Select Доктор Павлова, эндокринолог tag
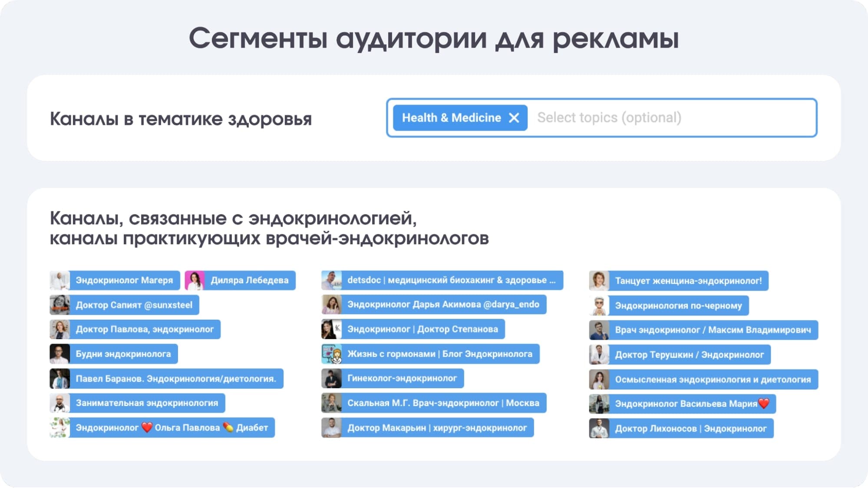Viewport: 868px width, 488px height. click(x=145, y=329)
